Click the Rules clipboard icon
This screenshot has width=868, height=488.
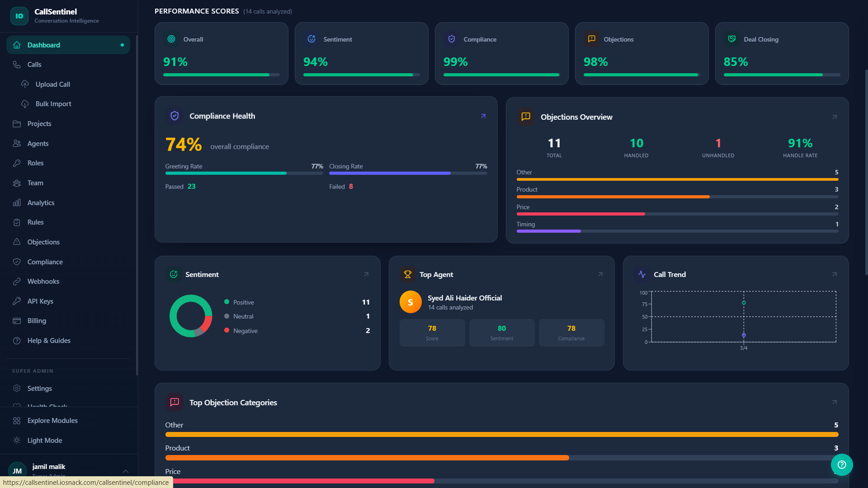[17, 222]
